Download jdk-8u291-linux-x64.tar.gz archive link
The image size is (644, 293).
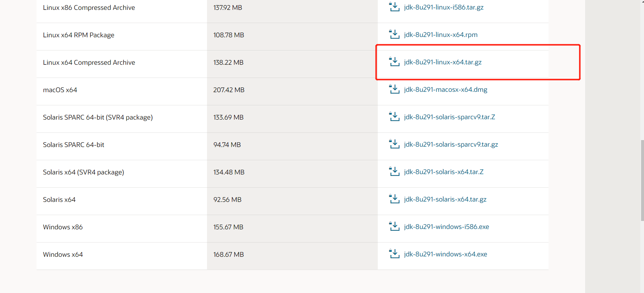(443, 62)
